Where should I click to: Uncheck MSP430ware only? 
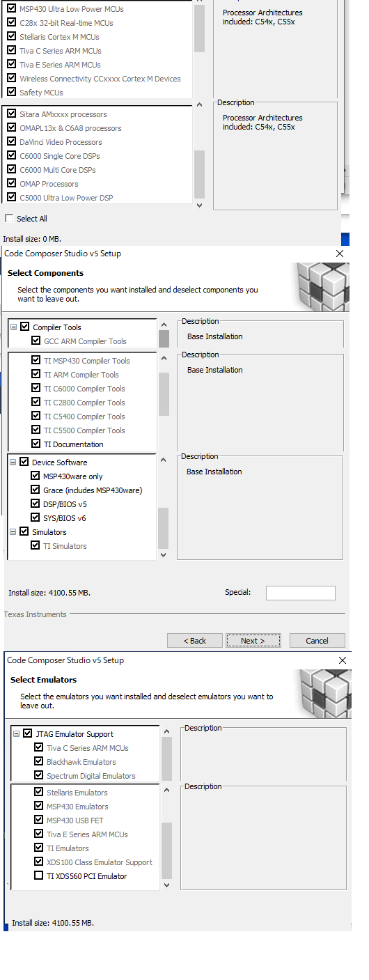tap(36, 476)
